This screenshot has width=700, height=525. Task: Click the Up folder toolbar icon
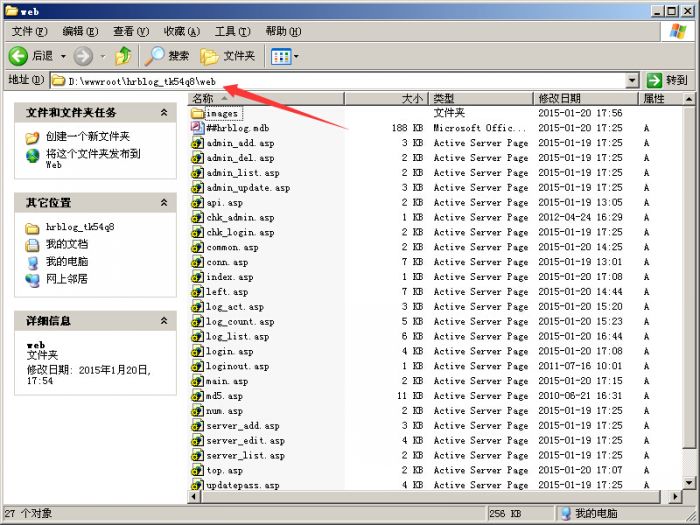tap(123, 56)
